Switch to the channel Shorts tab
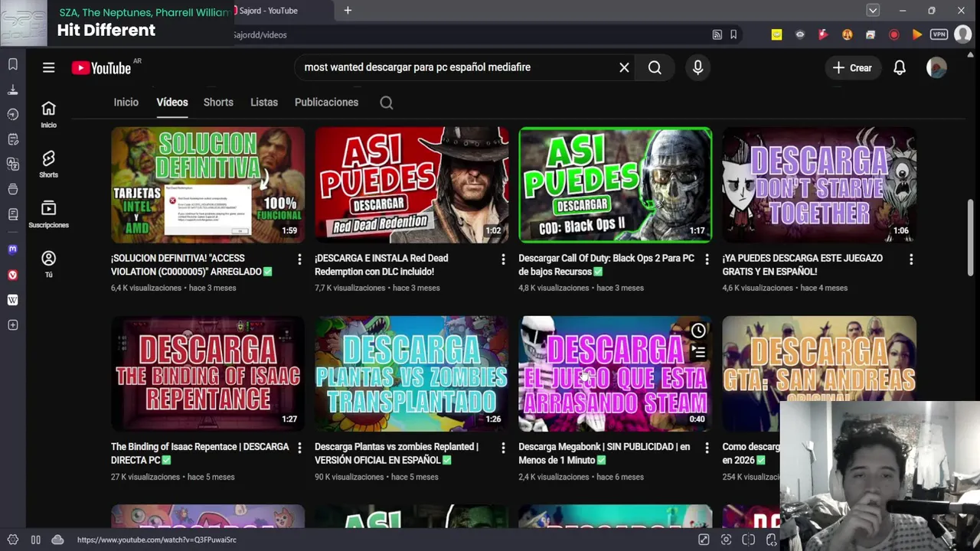Screen dimensions: 980x551 tap(218, 103)
